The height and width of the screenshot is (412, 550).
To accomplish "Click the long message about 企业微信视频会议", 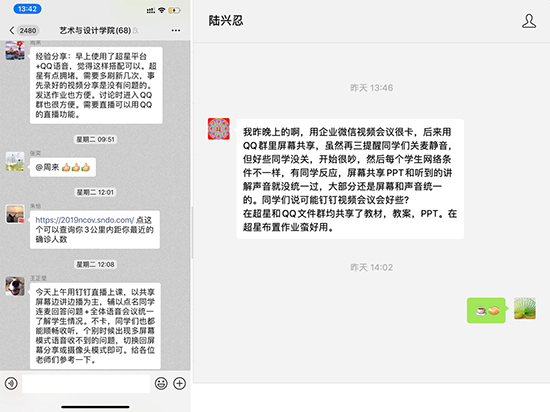I will [350, 179].
